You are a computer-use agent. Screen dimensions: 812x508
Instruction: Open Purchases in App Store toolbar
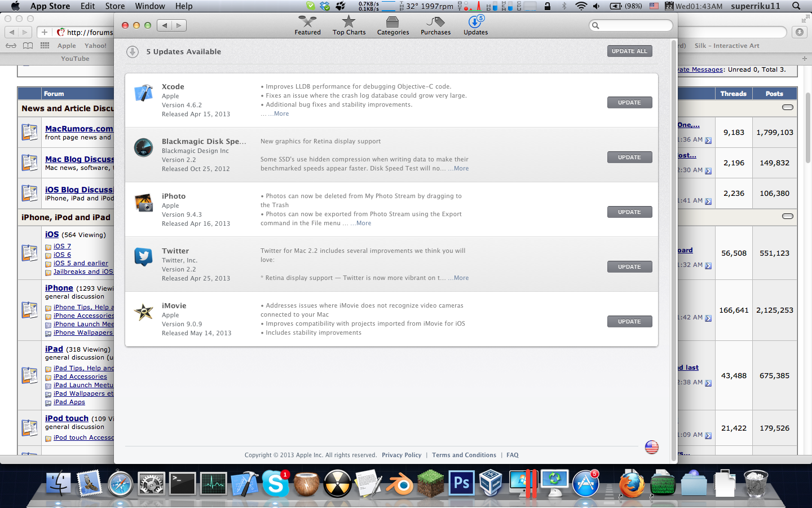click(435, 25)
